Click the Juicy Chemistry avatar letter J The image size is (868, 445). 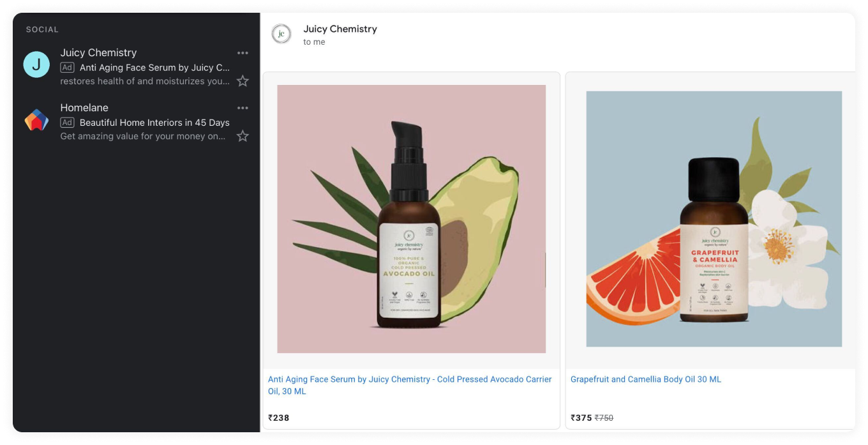pos(36,64)
